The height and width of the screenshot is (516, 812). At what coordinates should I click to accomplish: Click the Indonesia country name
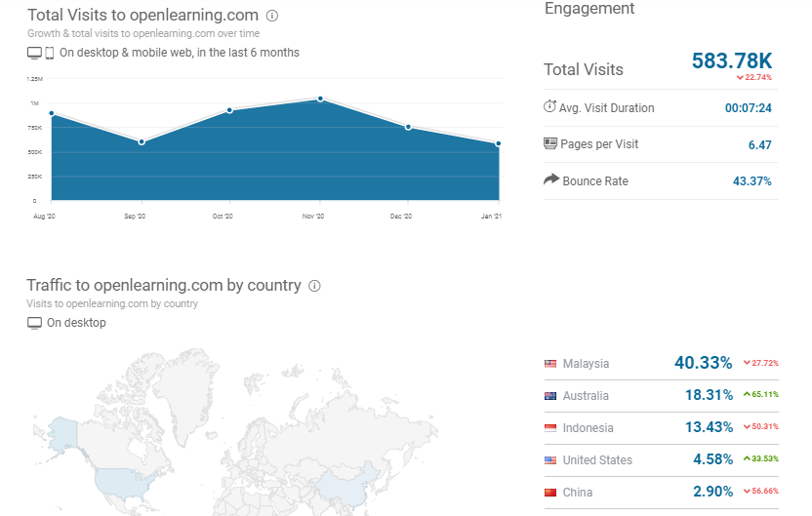tap(588, 428)
